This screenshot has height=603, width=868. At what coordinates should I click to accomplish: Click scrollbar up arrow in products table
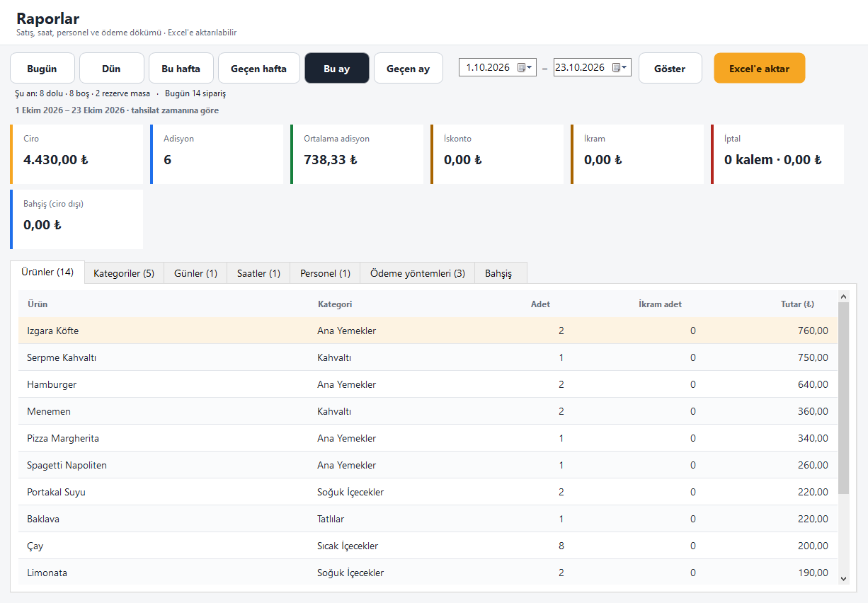point(843,297)
